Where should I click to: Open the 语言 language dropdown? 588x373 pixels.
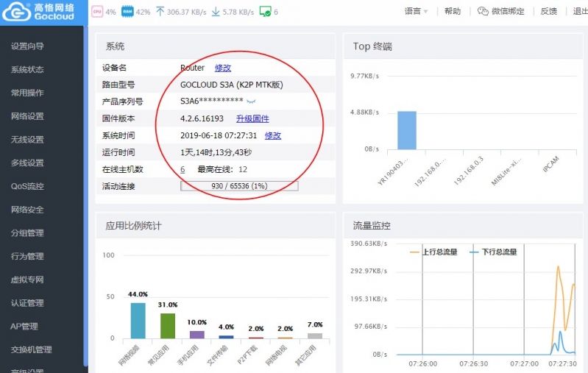[x=417, y=12]
